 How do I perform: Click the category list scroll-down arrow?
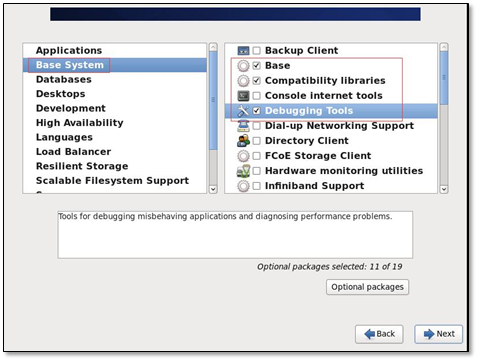tap(213, 189)
